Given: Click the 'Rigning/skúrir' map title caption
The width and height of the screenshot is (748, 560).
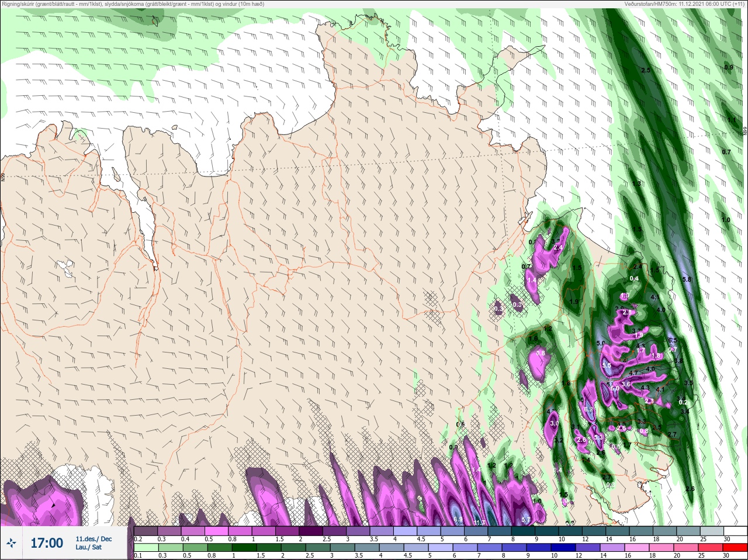Looking at the screenshot, I should (x=133, y=4).
